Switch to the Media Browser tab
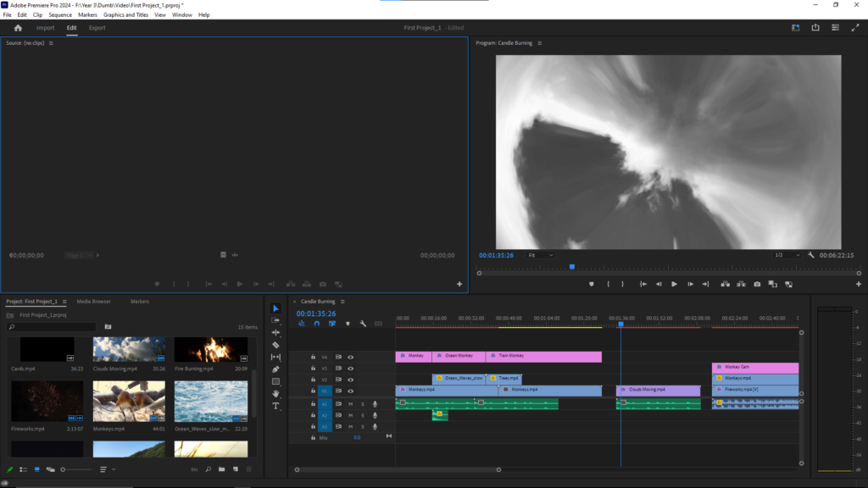This screenshot has width=868, height=488. (93, 302)
